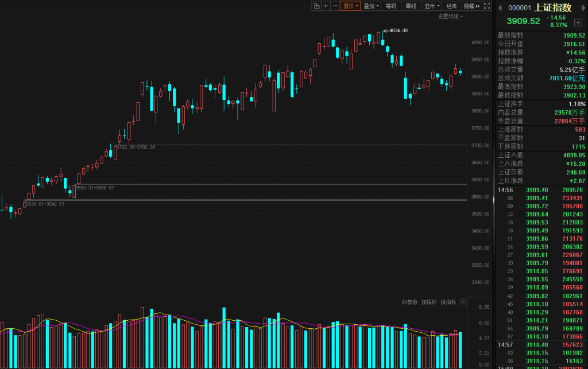Go to previous stock with left arrow

[x=500, y=7]
